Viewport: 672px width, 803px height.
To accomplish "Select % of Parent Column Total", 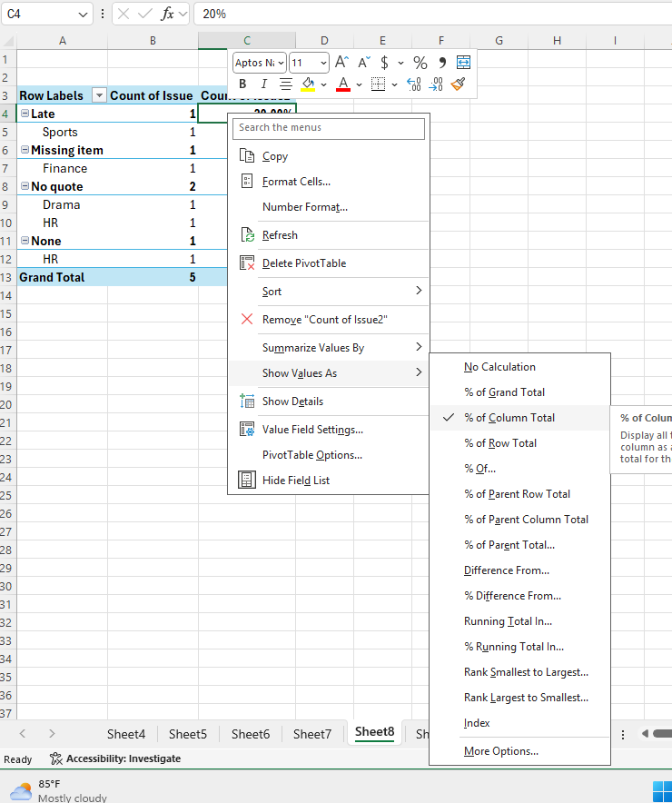I will tap(520, 520).
